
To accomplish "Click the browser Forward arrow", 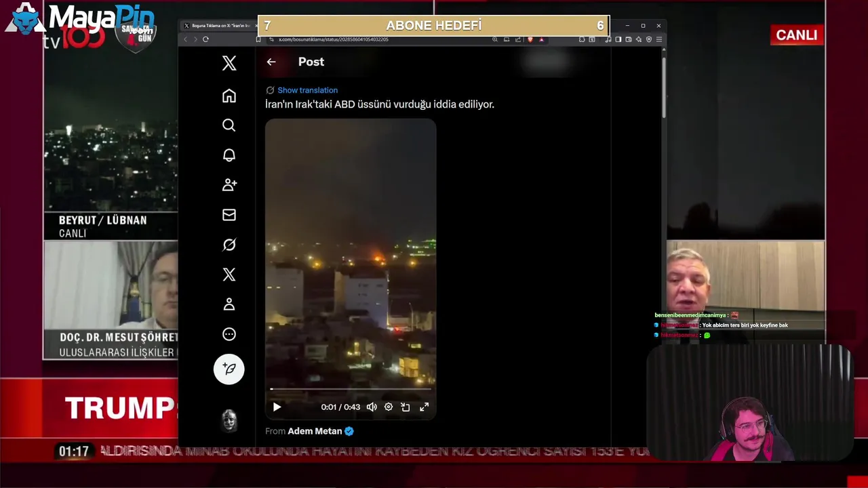I will (x=195, y=39).
